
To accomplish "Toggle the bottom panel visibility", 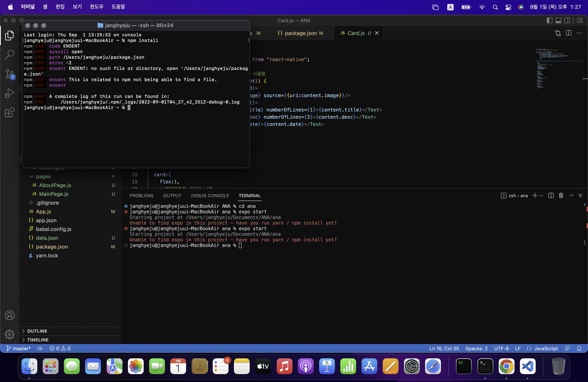I will click(558, 21).
